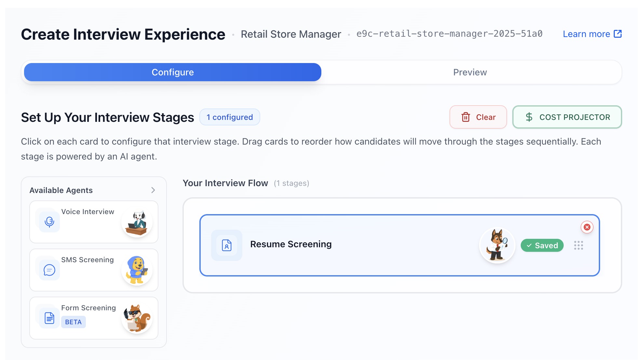Screen dimensions: 644x360
Task: Open the Learn more link
Action: [586, 34]
